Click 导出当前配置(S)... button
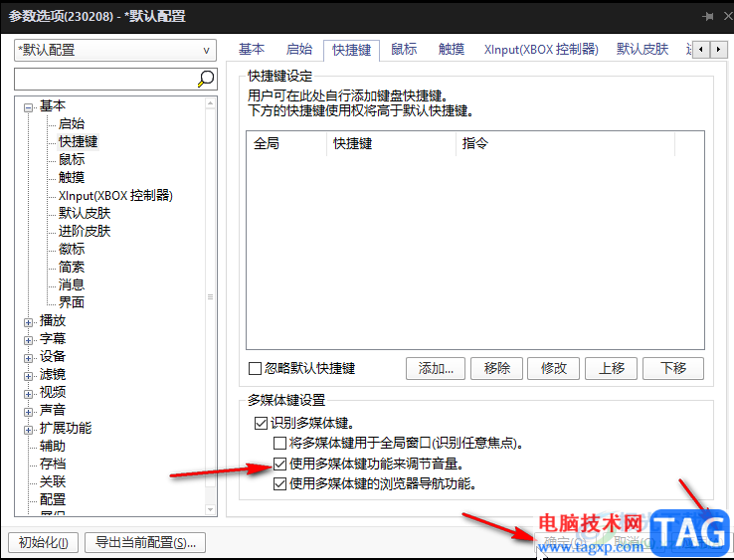Screen dimensions: 734x560 click(145, 543)
